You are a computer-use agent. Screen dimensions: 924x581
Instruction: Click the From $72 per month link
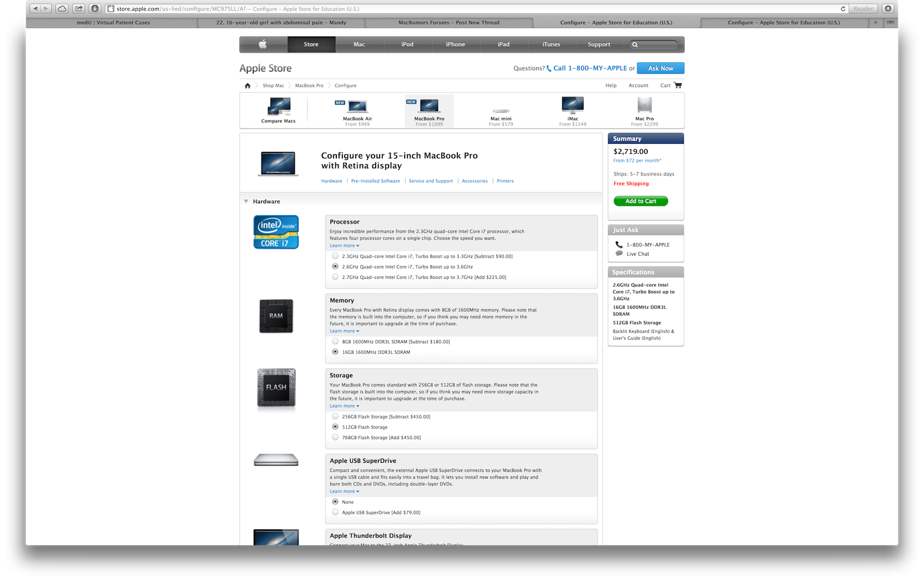(x=637, y=161)
